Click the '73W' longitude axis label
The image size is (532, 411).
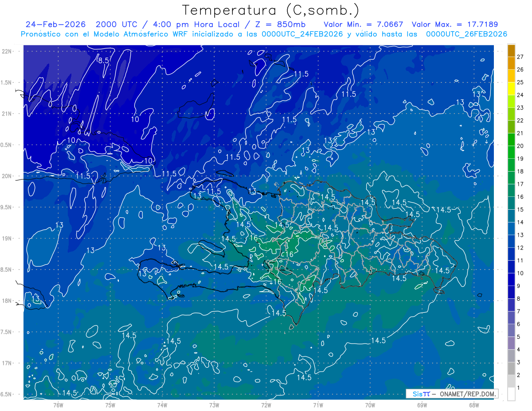click(x=214, y=405)
